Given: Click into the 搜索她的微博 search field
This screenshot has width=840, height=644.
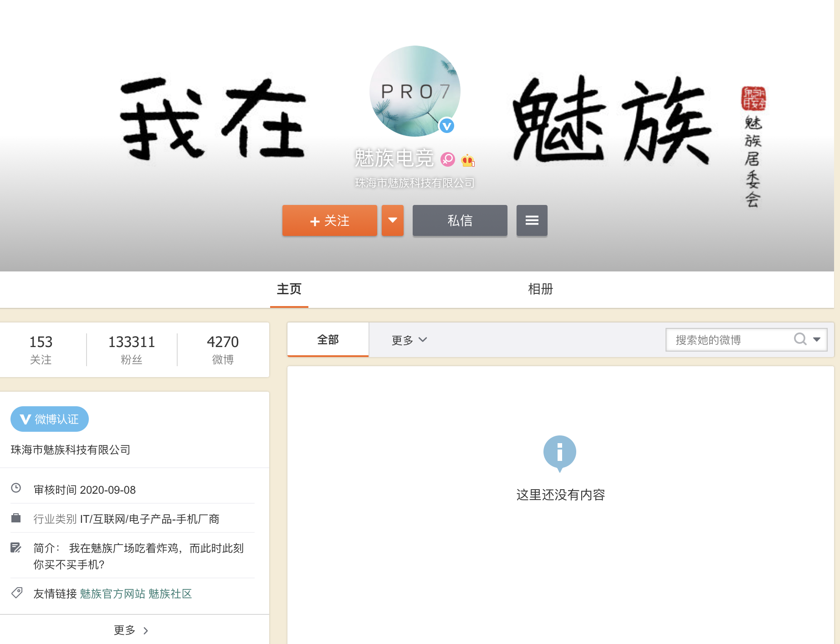Looking at the screenshot, I should point(729,340).
